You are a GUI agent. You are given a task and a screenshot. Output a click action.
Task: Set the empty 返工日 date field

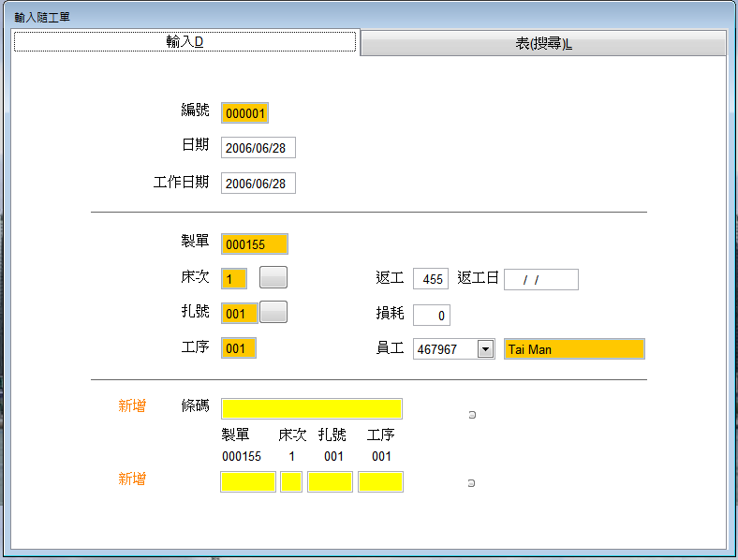[x=541, y=279]
